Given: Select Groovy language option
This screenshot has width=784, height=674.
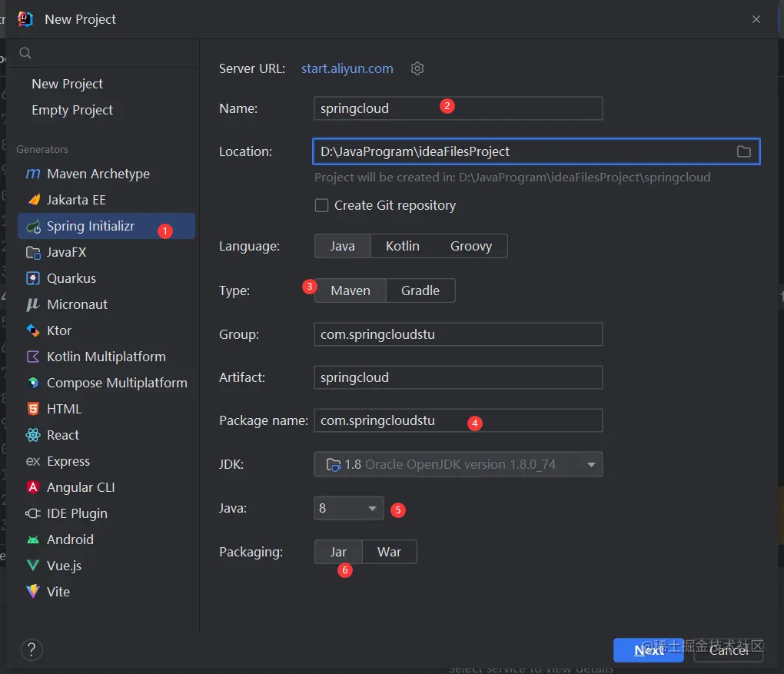Looking at the screenshot, I should (x=471, y=246).
